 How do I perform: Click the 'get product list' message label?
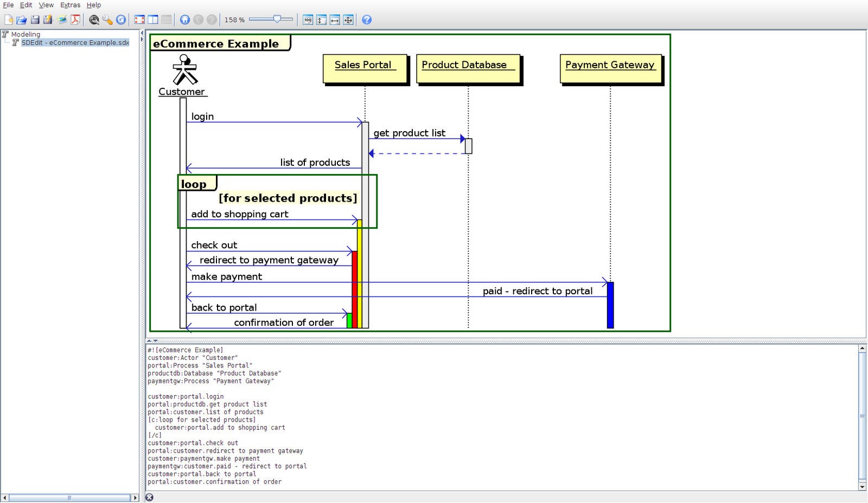(409, 133)
